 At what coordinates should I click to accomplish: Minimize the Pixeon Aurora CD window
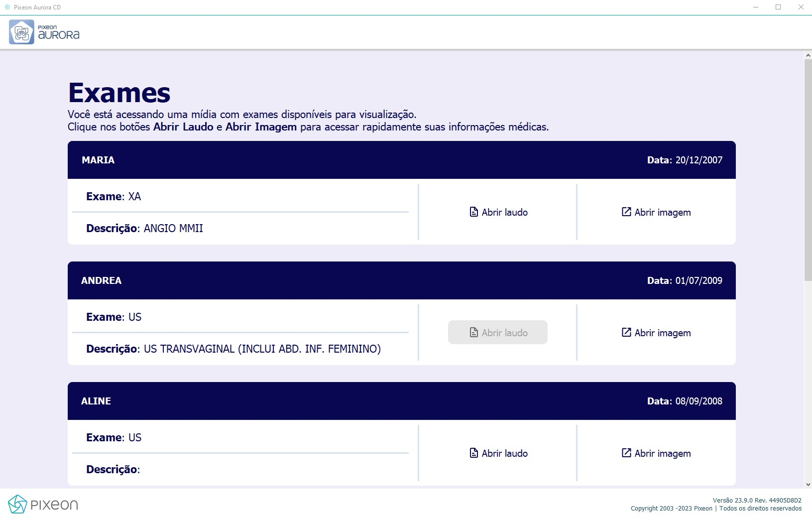(756, 7)
